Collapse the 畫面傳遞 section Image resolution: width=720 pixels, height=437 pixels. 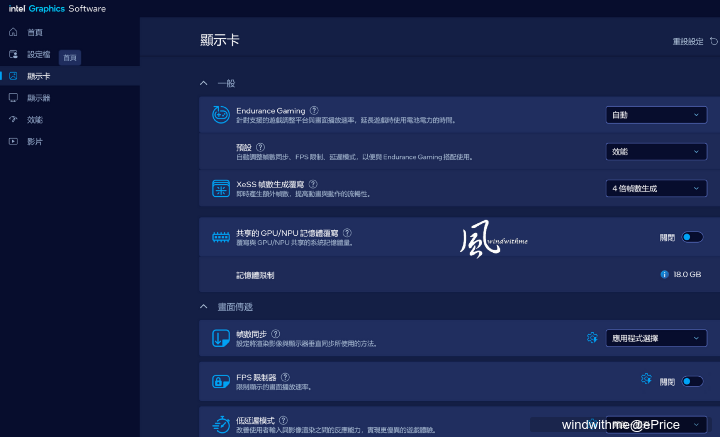point(203,306)
